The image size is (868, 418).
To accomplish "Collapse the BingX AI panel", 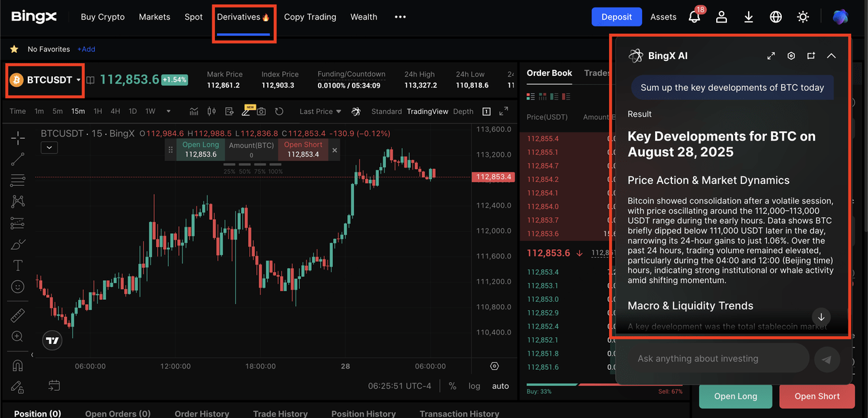I will point(831,56).
